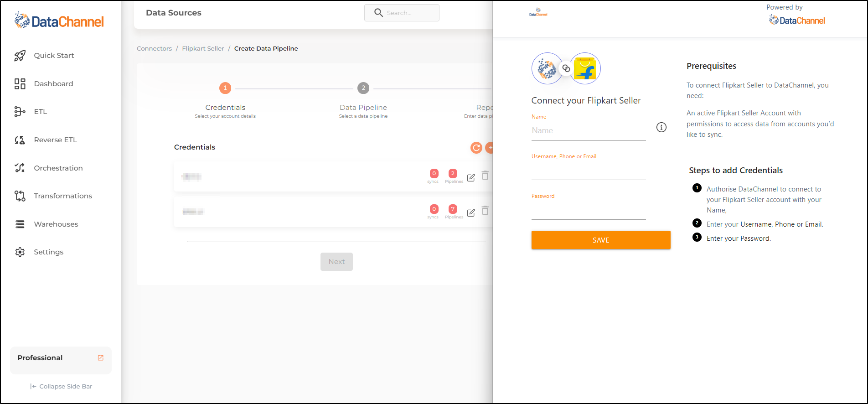Delete the credential with 2 pipelines
868x404 pixels.
[x=485, y=176]
